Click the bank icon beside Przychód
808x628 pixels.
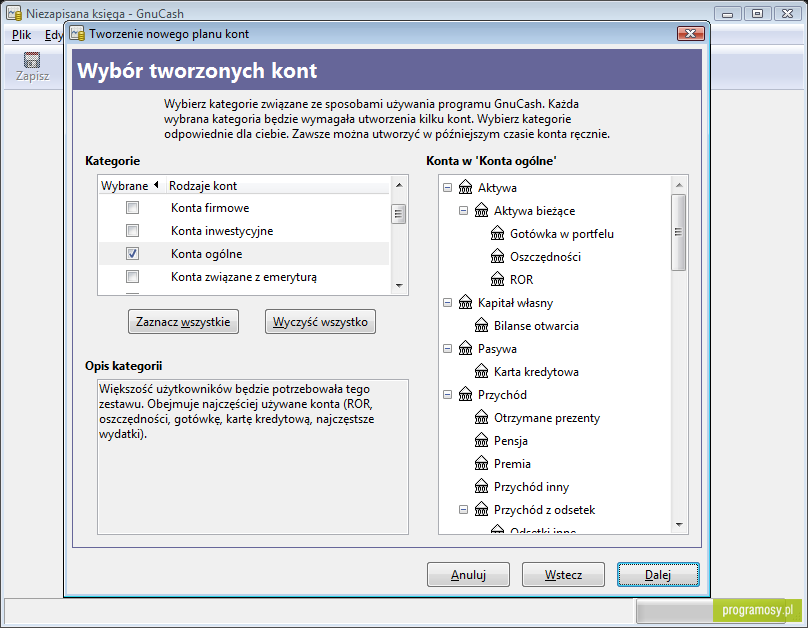click(x=465, y=394)
